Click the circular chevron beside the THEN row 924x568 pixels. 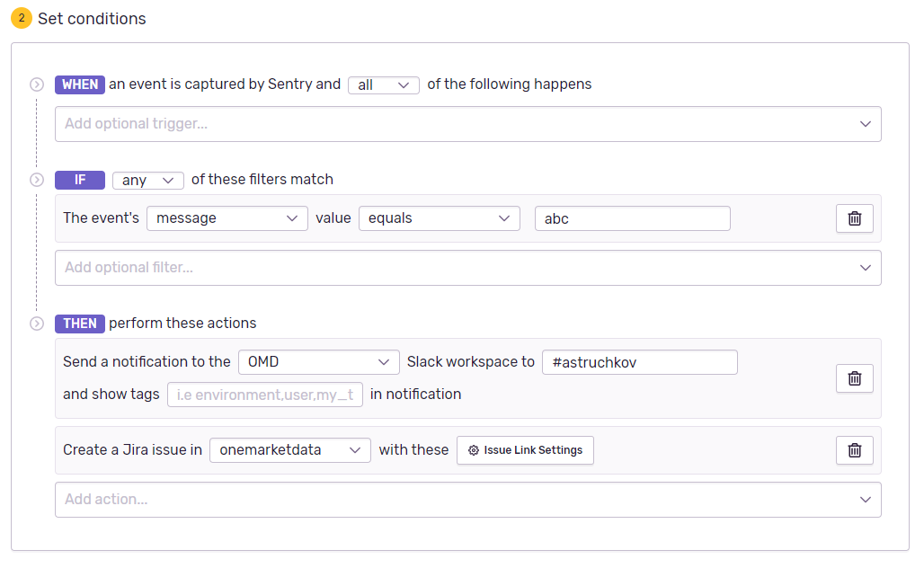(x=36, y=323)
